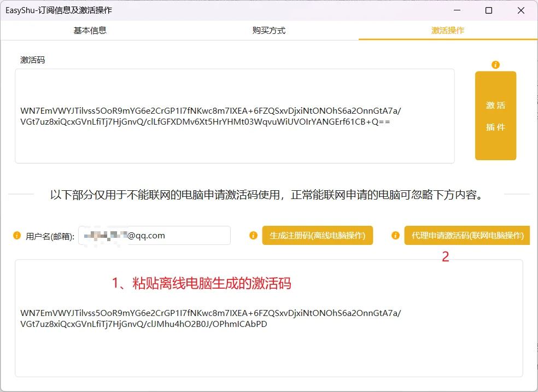Viewport: 538px width, 392px height.
Task: Click the info icon beside 用户名(邮箱) label
Action: pos(17,236)
